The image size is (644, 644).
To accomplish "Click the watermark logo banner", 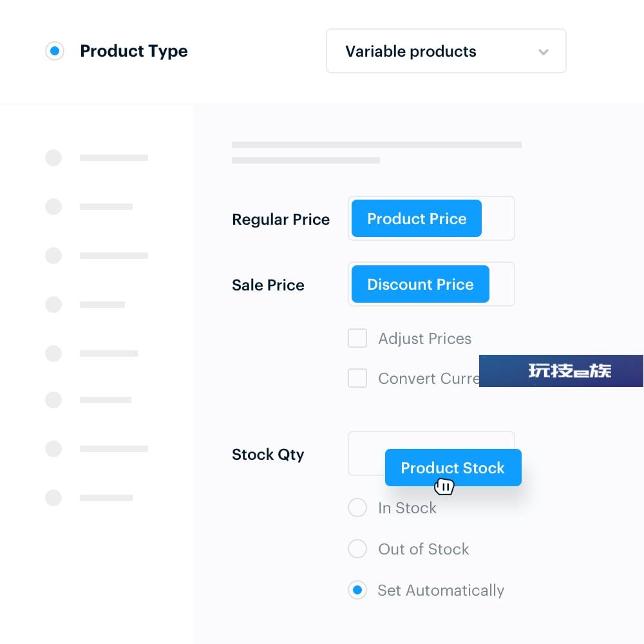I will coord(561,371).
